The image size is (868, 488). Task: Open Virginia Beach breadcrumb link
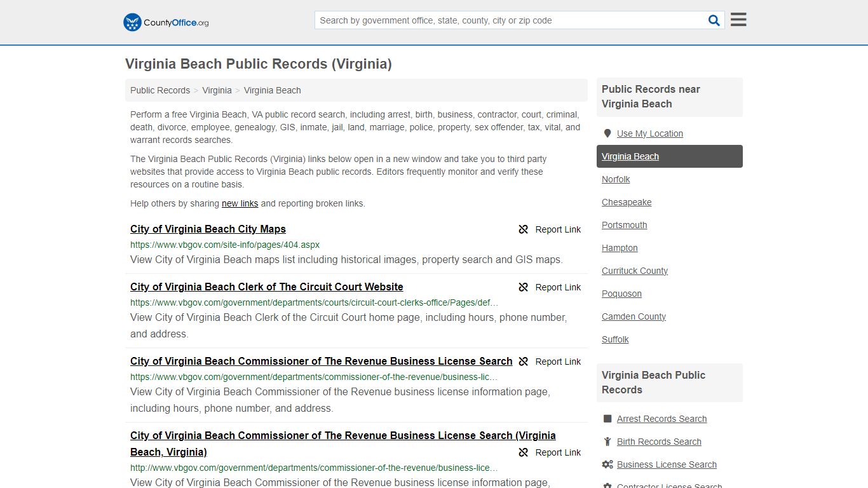(273, 90)
